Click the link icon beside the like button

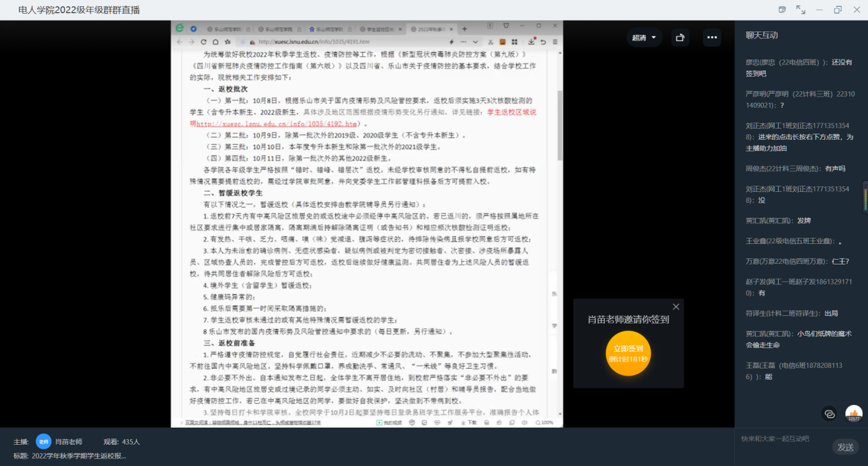pos(829,414)
